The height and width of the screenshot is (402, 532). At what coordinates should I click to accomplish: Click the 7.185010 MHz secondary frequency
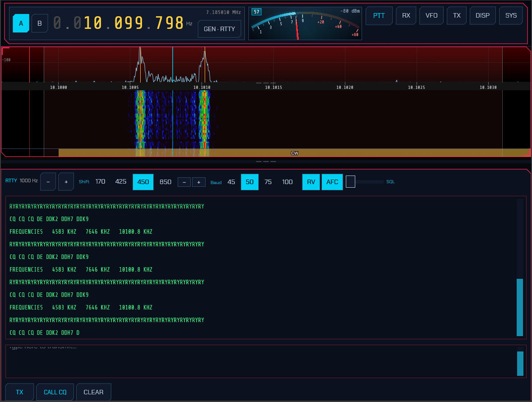click(x=223, y=12)
